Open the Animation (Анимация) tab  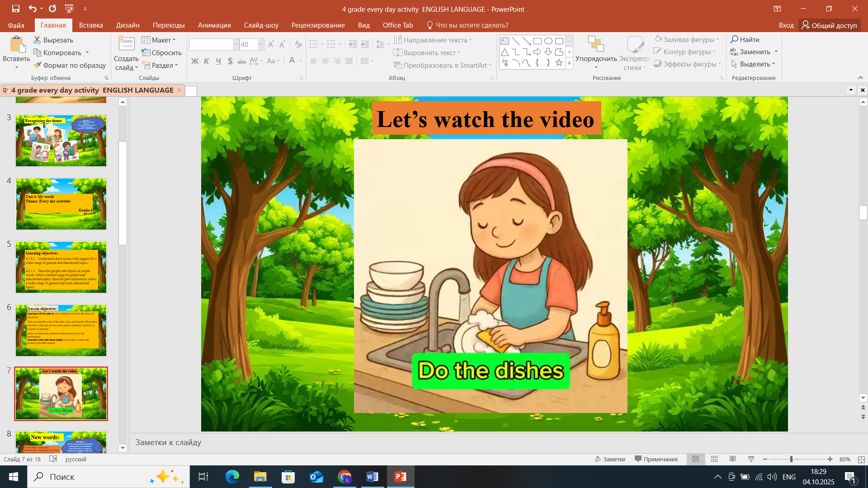214,25
